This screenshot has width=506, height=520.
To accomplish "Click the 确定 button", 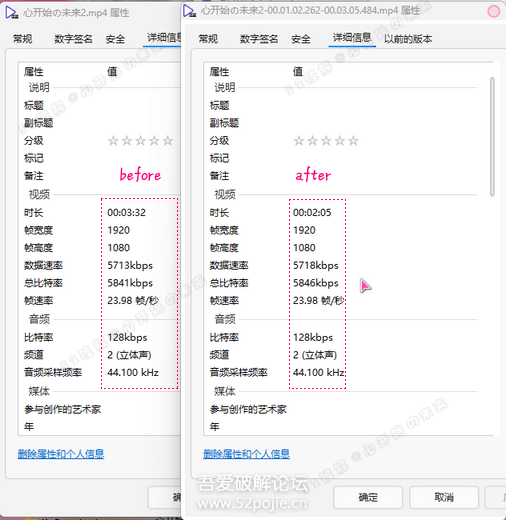I will 368,497.
